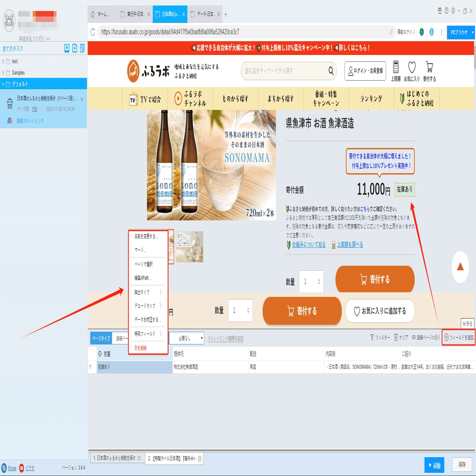Click the home icon on the ホーム tab
Screen dimensions: 476x476
click(x=93, y=14)
